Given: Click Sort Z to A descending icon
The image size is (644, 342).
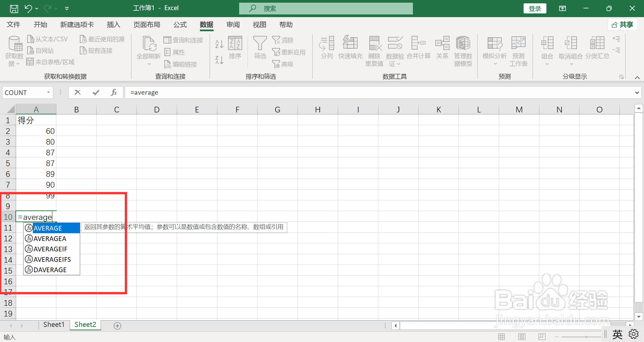Looking at the screenshot, I should [219, 60].
